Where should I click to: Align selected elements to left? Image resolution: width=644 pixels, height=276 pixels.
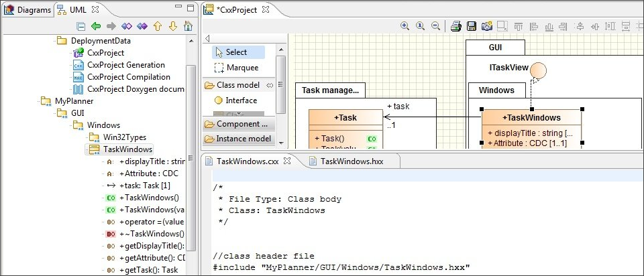point(534,26)
